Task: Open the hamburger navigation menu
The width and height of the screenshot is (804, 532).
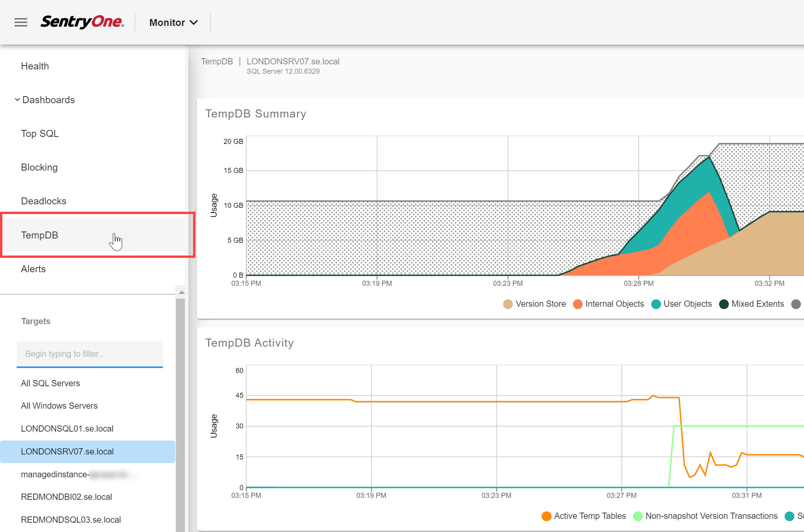Action: tap(21, 22)
